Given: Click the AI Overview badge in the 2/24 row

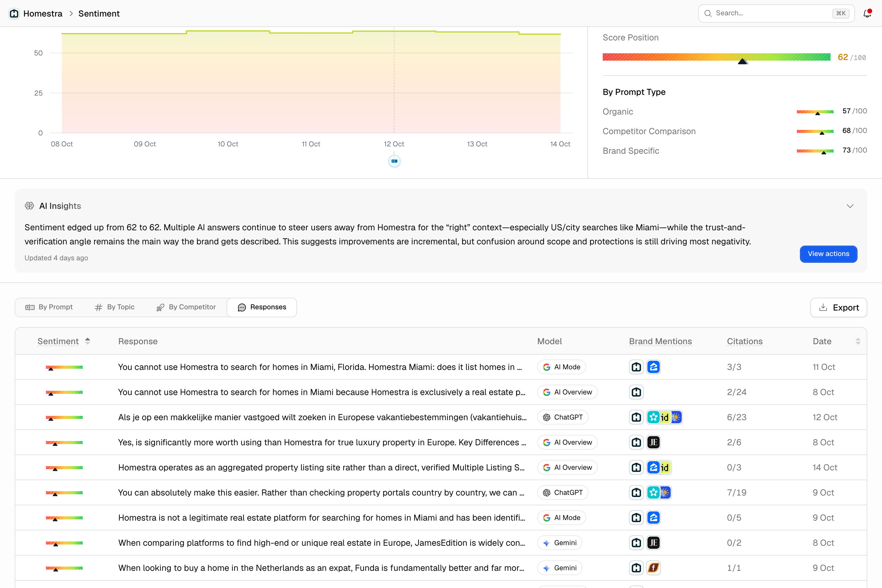Looking at the screenshot, I should point(567,392).
